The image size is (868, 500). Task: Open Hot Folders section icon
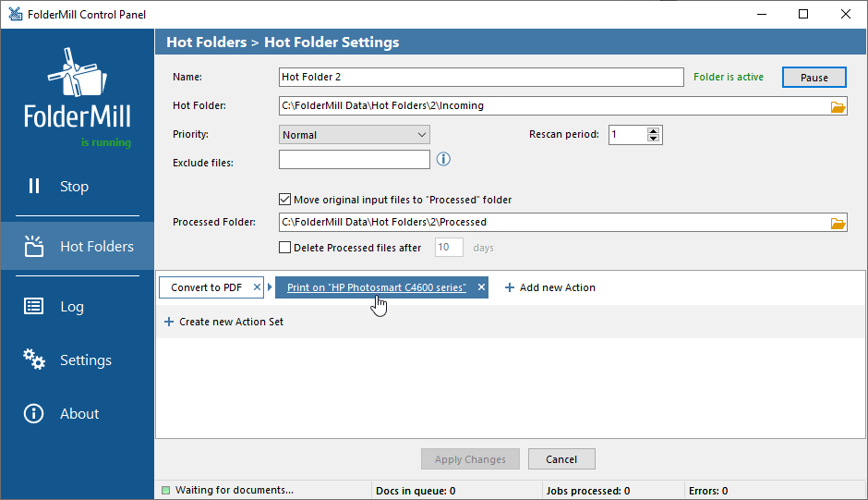pyautogui.click(x=34, y=246)
